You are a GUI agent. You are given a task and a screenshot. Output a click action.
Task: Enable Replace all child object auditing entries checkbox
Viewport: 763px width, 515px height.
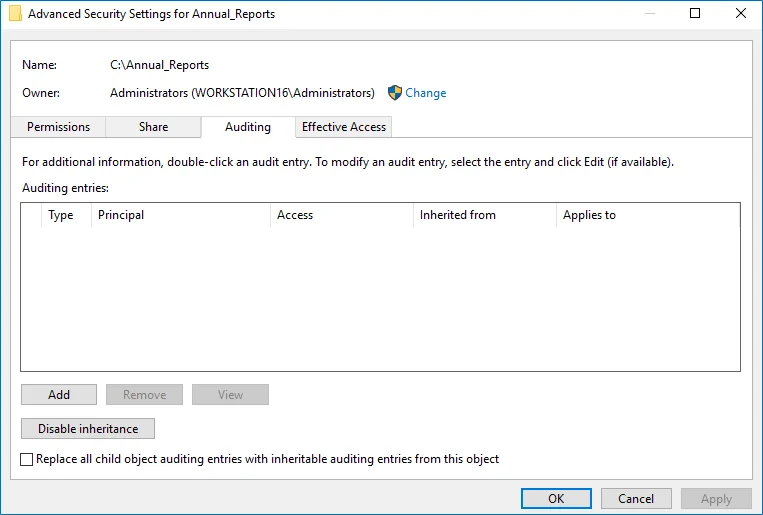coord(27,459)
